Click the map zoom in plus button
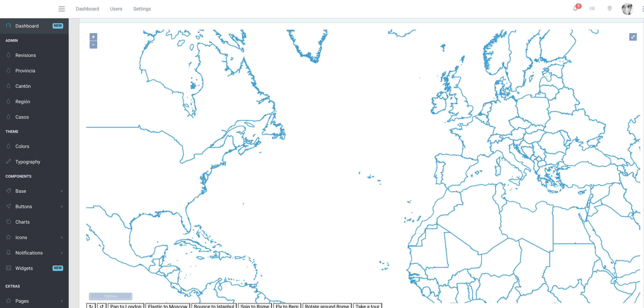Viewport: 644px width, 308px height. 93,37
